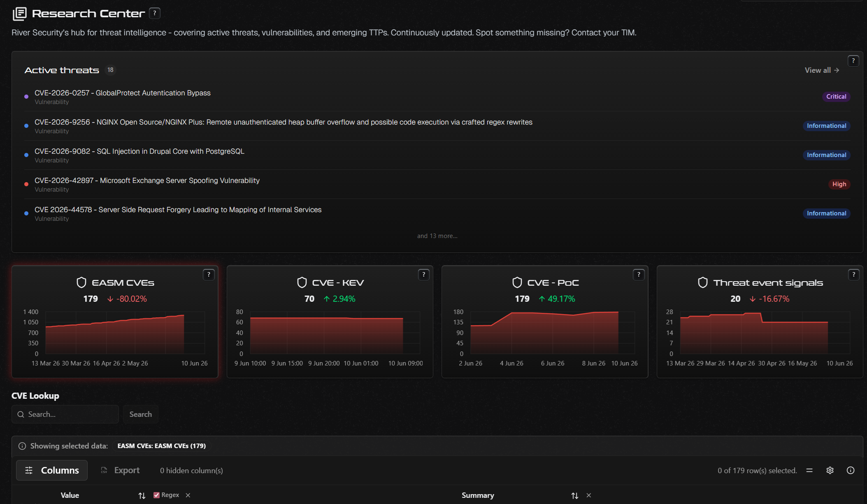Select the CVE - PoC chart area

tap(552, 333)
